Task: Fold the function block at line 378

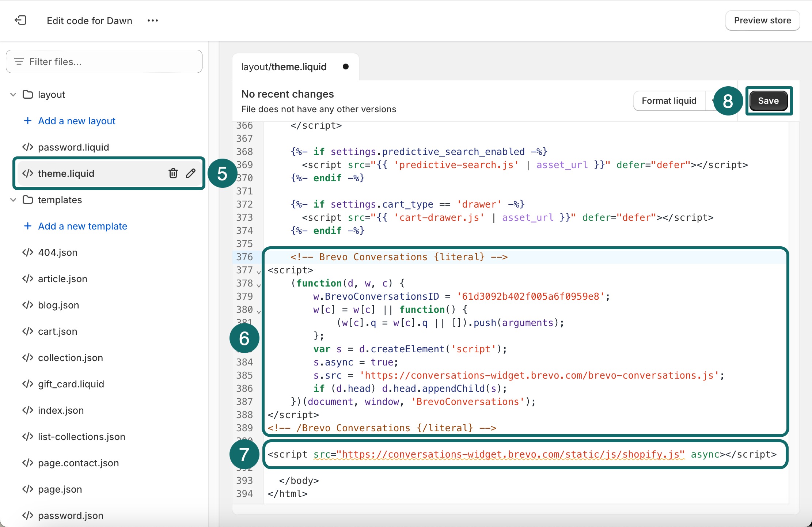Action: click(x=259, y=285)
